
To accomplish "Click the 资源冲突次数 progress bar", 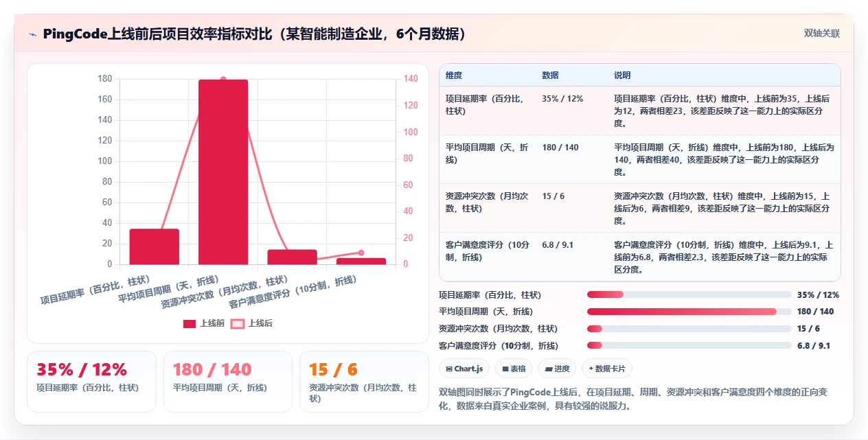I will point(689,329).
